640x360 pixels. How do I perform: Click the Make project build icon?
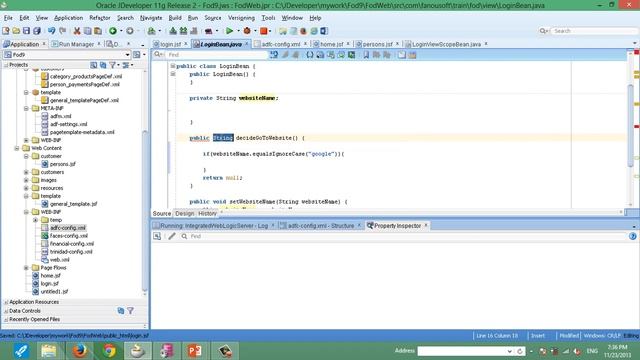[173, 31]
